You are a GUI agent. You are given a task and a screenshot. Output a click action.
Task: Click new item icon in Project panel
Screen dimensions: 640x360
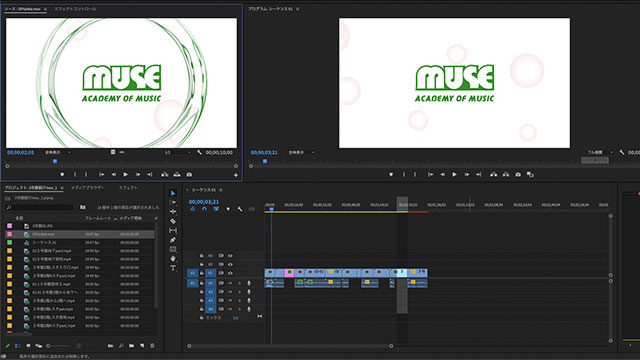(x=142, y=346)
